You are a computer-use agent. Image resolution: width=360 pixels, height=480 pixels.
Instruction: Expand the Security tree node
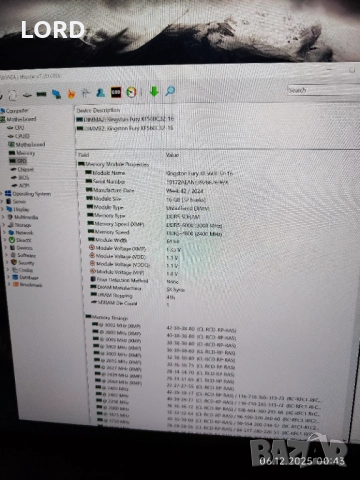[x=7, y=263]
